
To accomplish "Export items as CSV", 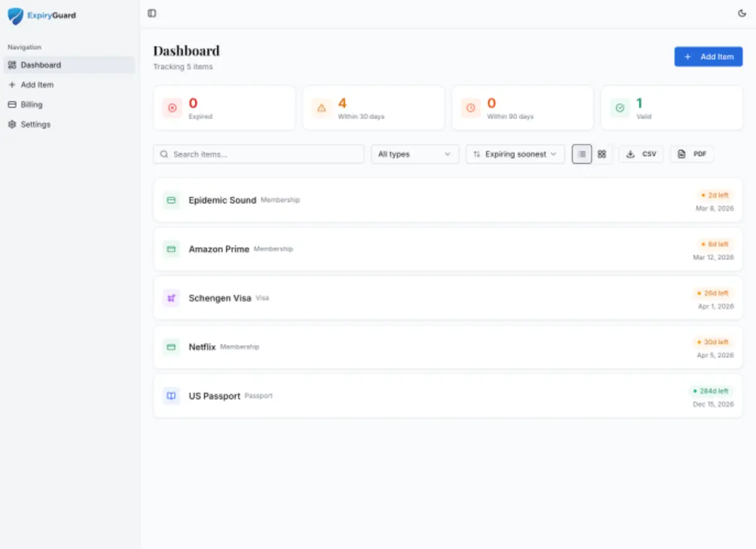I will [x=641, y=154].
